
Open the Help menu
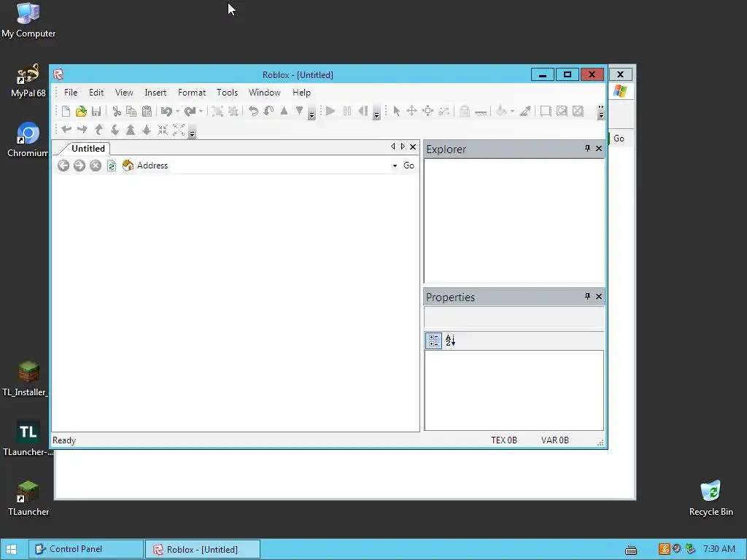(301, 93)
